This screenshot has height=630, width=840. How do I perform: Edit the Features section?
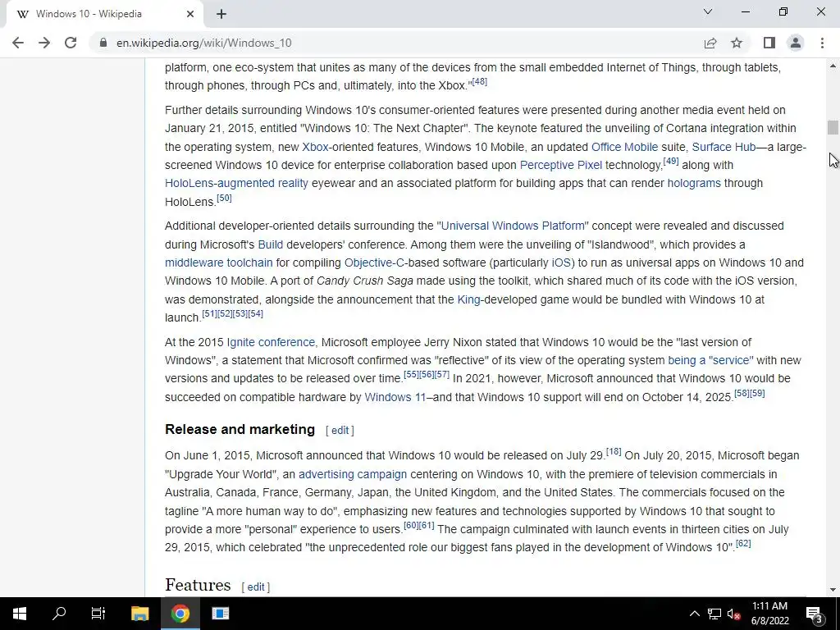point(256,587)
